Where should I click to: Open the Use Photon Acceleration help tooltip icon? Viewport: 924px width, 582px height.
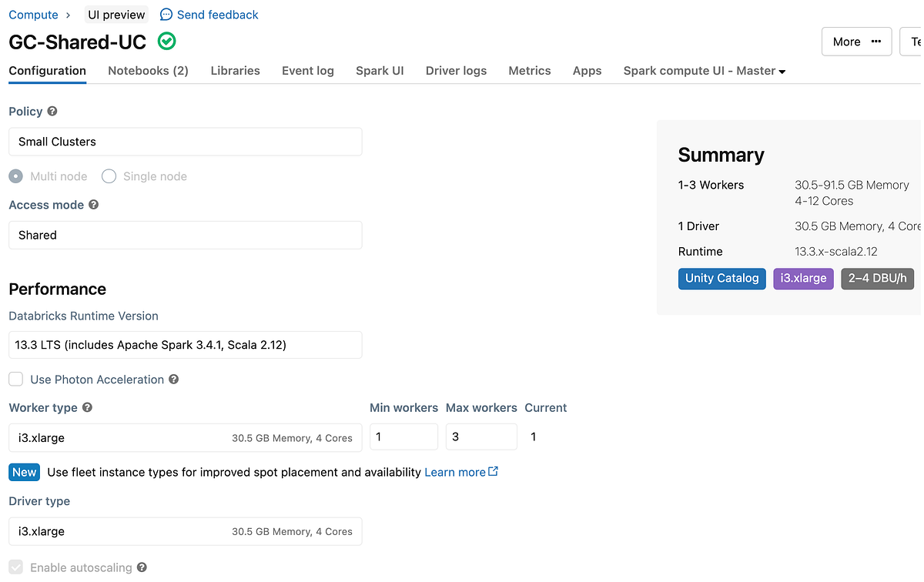173,379
